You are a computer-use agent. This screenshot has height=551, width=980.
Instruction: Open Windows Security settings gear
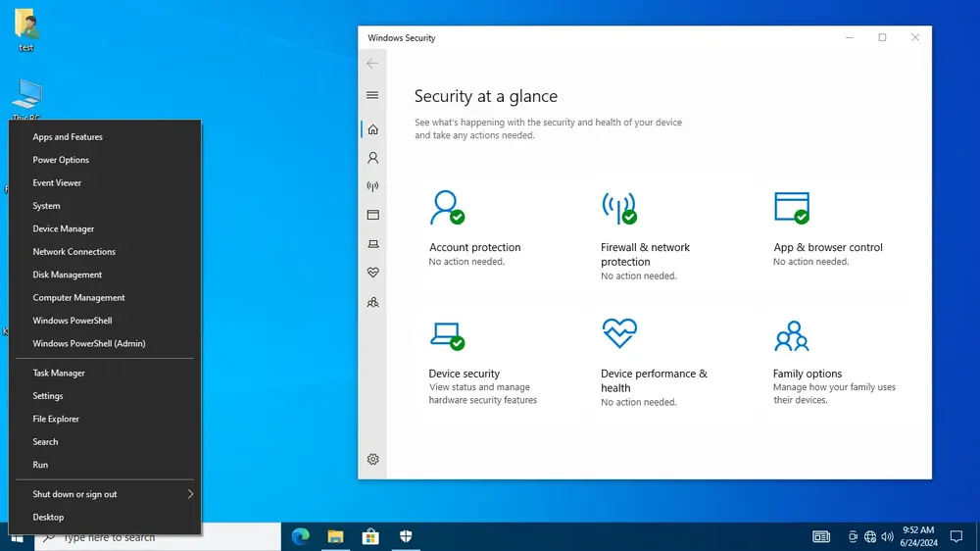372,459
